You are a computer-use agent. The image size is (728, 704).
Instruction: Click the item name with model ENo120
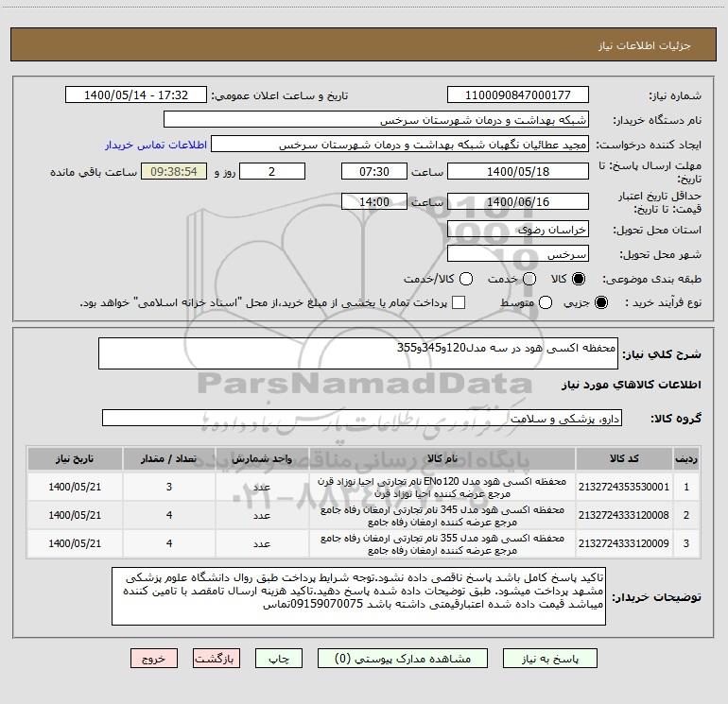pyautogui.click(x=442, y=488)
